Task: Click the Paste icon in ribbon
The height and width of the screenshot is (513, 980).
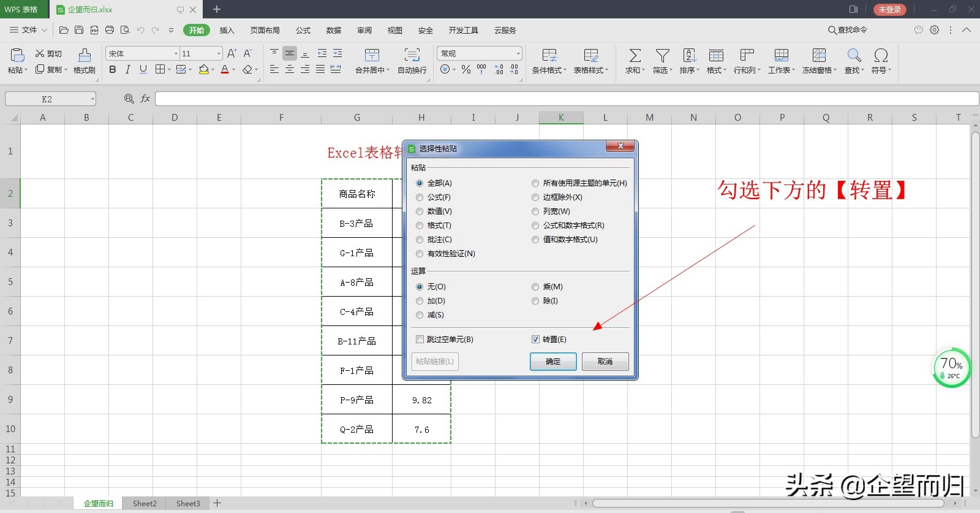Action: click(17, 56)
